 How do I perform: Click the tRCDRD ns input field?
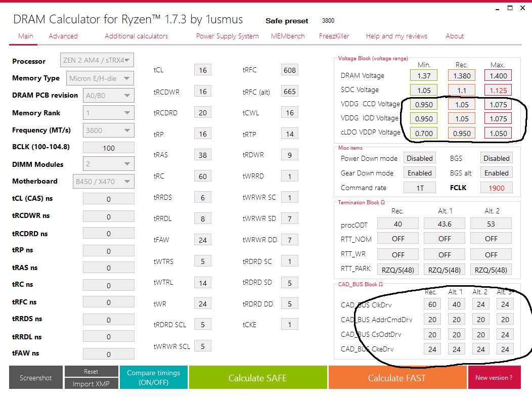(x=109, y=234)
